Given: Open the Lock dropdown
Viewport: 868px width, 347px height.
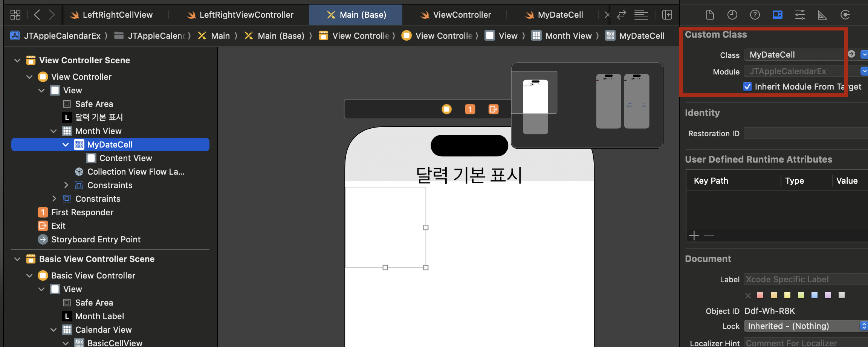Looking at the screenshot, I should click(806, 326).
